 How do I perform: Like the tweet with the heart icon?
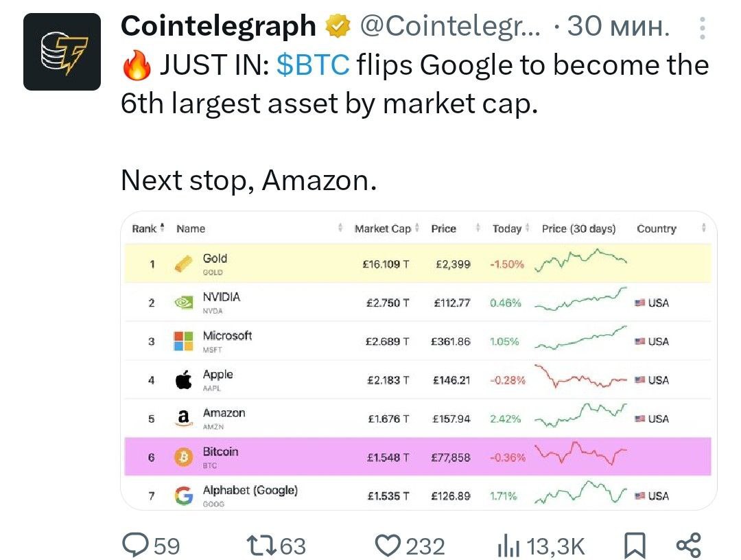pyautogui.click(x=388, y=546)
